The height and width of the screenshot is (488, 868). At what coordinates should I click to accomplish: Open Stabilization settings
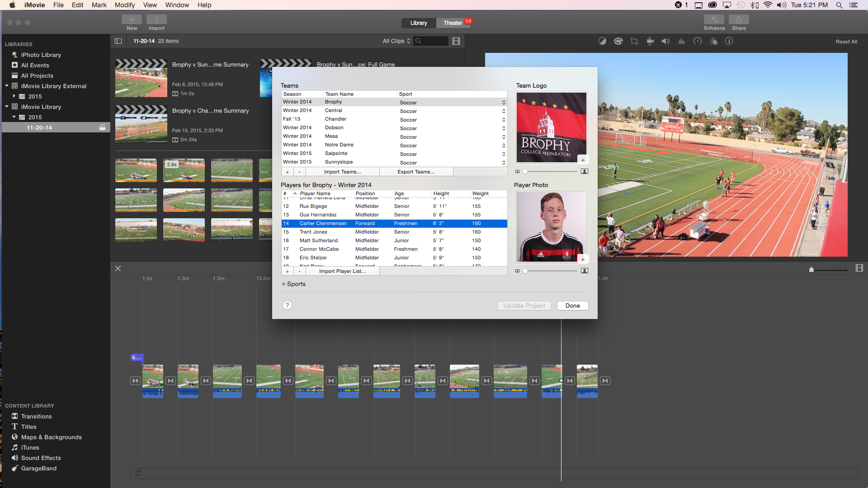coord(650,41)
